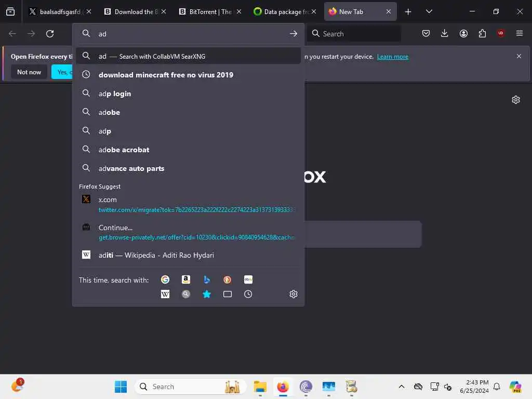Choose the 'adobe acrobat' suggestion
Screen dimensions: 532x399
[x=188, y=150]
